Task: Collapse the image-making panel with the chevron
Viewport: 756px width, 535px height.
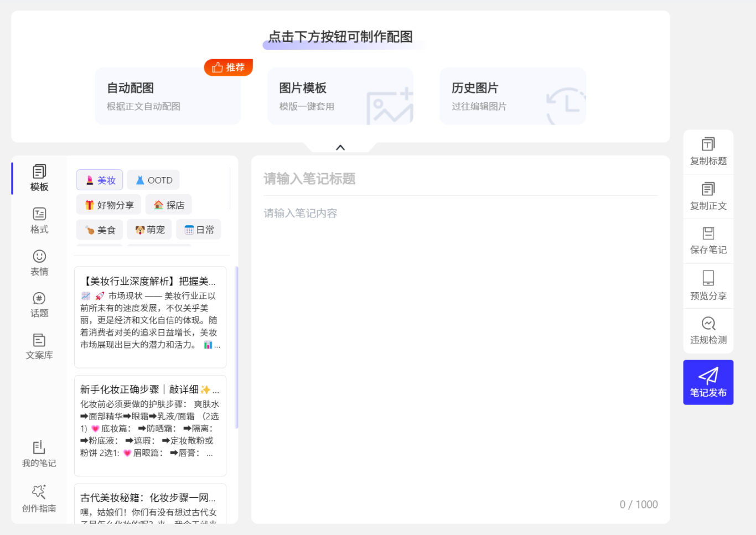Action: click(340, 148)
